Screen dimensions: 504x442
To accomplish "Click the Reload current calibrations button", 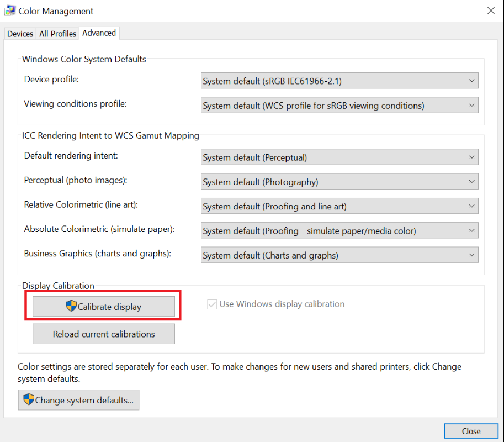I will point(104,334).
